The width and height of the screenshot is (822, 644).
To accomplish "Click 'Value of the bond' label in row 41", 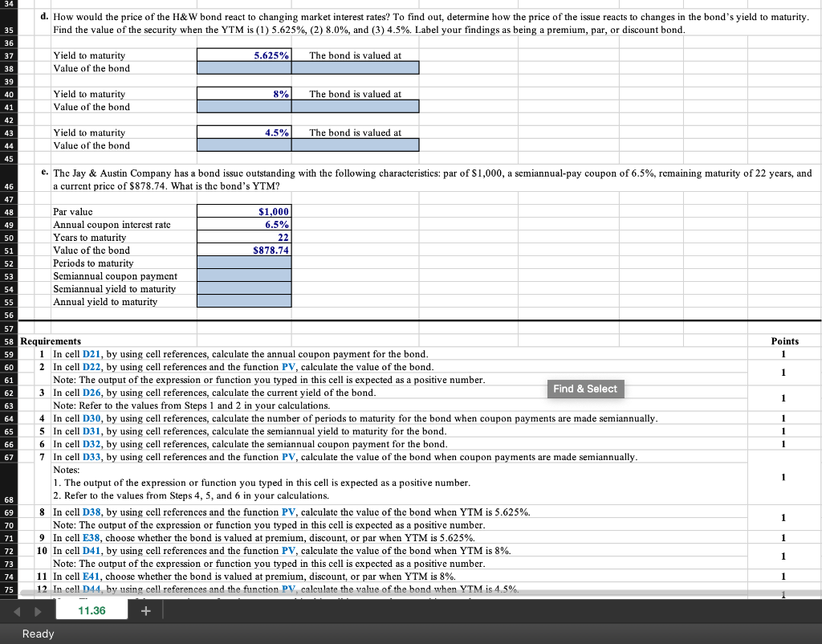I will [x=92, y=107].
